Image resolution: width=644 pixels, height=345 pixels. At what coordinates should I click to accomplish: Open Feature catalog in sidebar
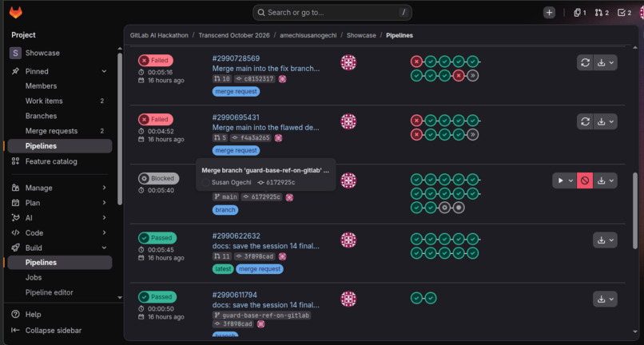point(60,161)
